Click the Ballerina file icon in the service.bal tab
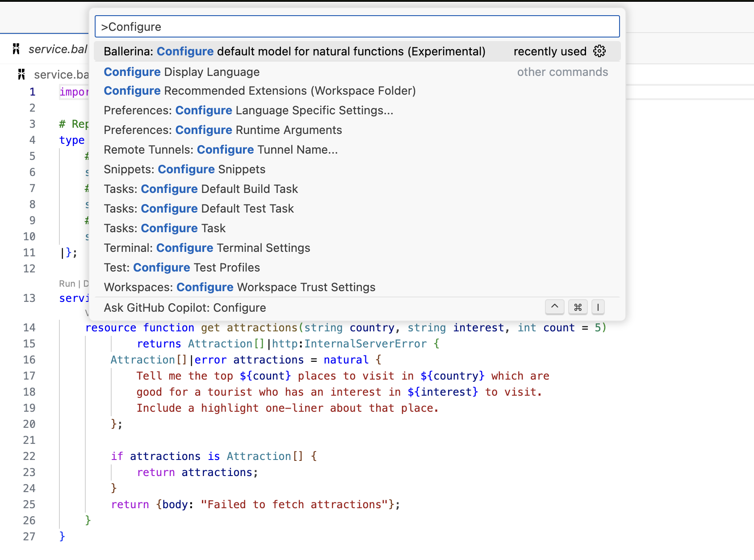The width and height of the screenshot is (754, 560). (17, 49)
